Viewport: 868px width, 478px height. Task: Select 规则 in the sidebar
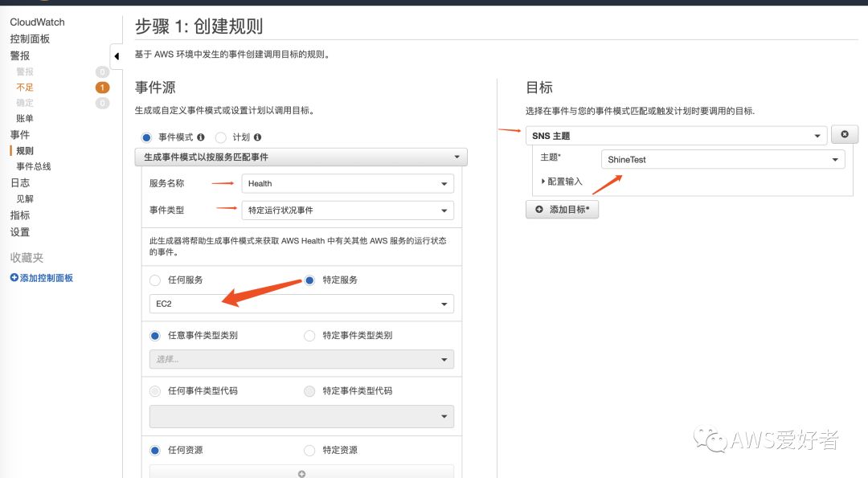[x=25, y=150]
